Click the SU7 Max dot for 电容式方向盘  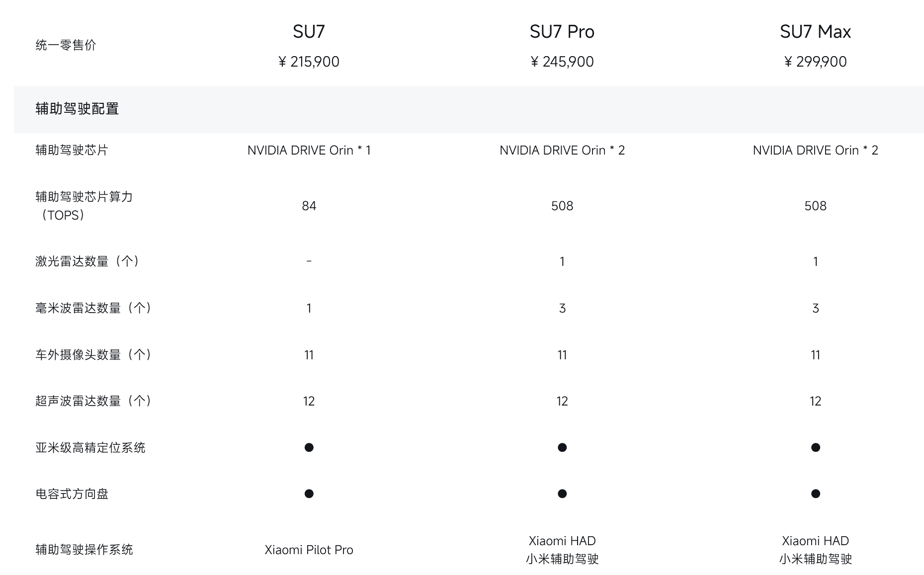coord(815,493)
